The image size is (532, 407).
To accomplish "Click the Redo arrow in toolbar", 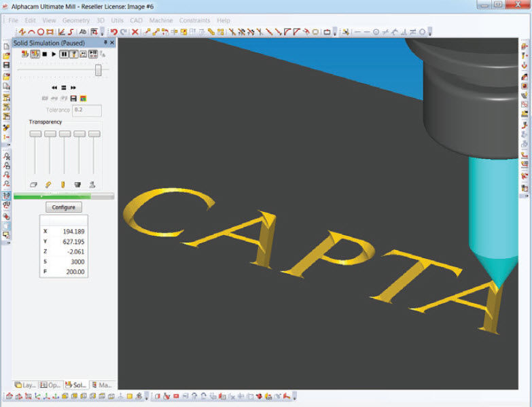I will 124,32.
